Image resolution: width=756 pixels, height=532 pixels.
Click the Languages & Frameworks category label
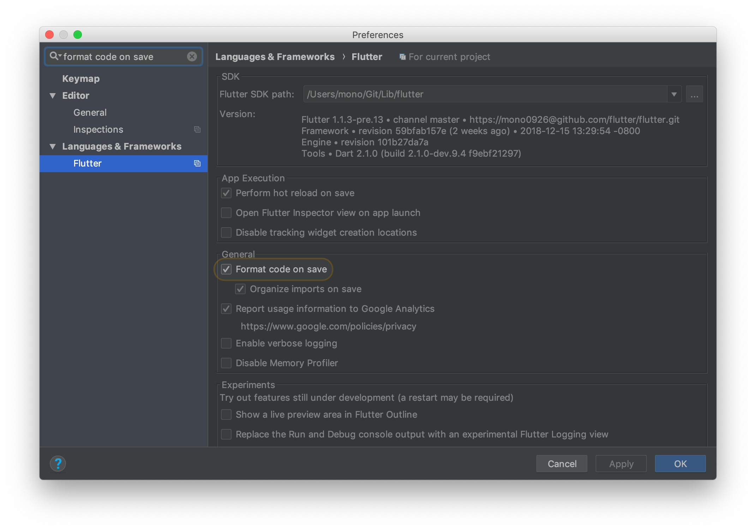(122, 146)
